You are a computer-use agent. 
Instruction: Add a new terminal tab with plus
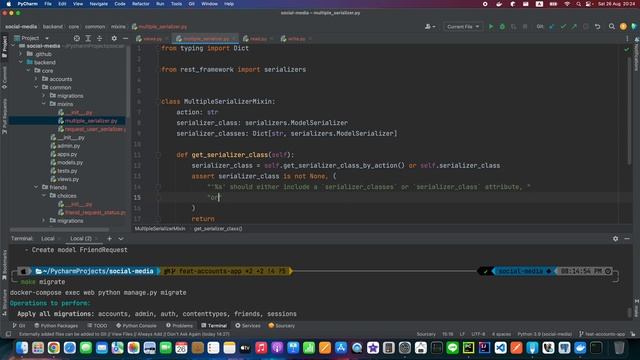109,238
